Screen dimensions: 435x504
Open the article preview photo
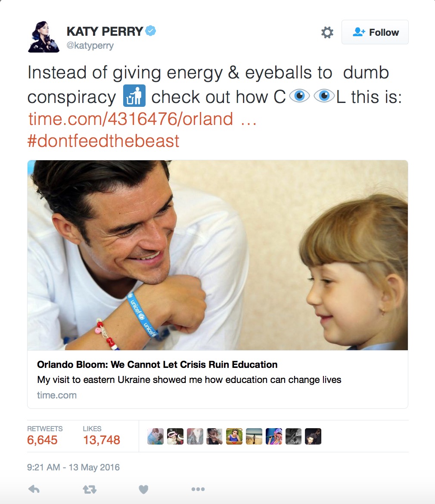[x=217, y=255]
